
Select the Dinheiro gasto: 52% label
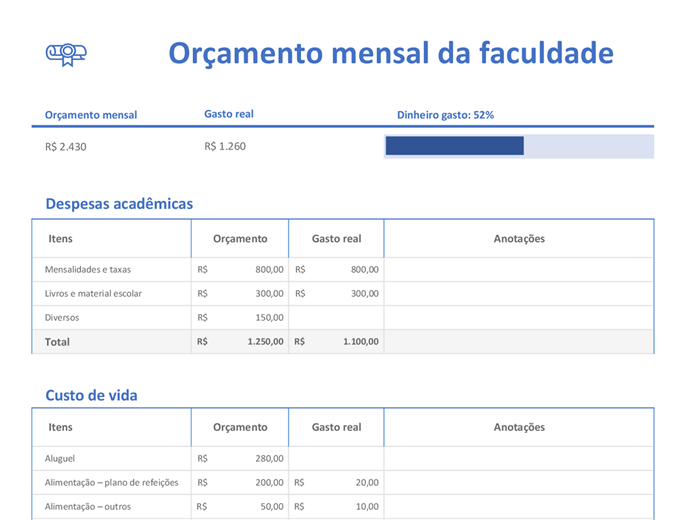tap(445, 115)
